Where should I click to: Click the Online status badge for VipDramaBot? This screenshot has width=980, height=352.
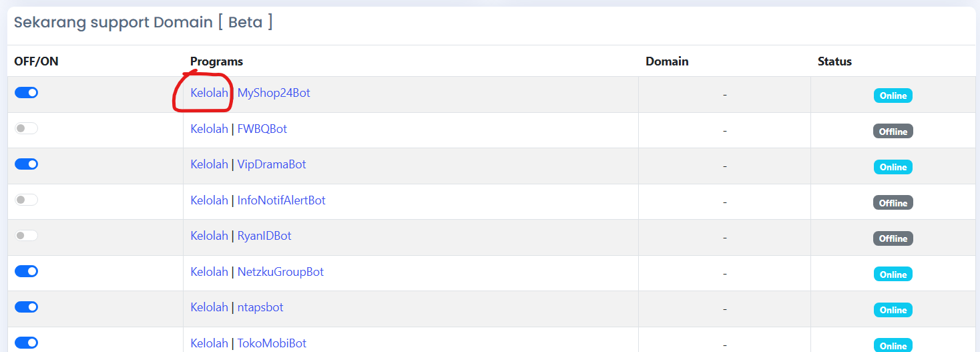coord(893,167)
